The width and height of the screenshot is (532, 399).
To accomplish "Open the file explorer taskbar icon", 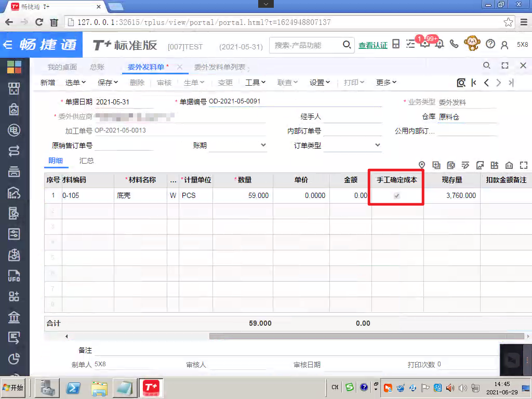I will pos(99,388).
